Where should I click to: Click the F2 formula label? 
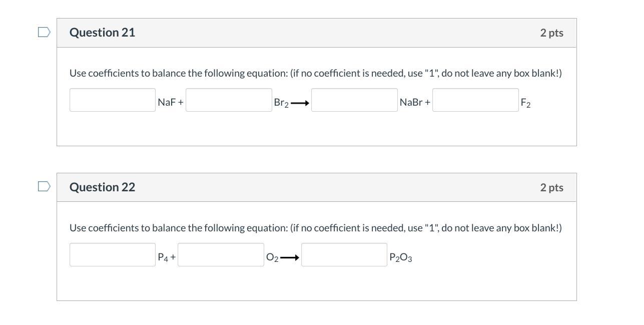click(x=525, y=103)
